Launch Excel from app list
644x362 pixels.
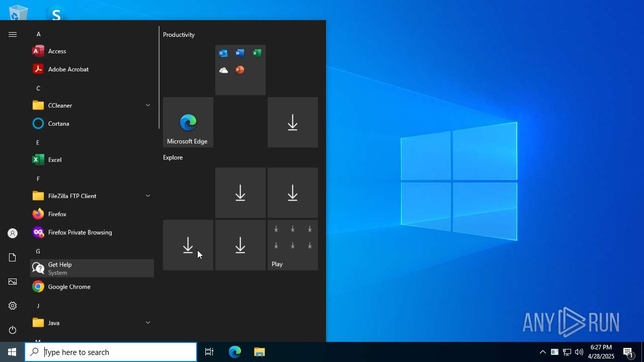92,159
